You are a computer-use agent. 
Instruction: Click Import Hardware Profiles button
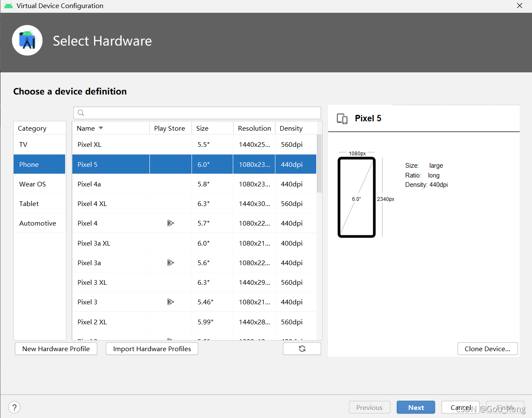tap(152, 349)
